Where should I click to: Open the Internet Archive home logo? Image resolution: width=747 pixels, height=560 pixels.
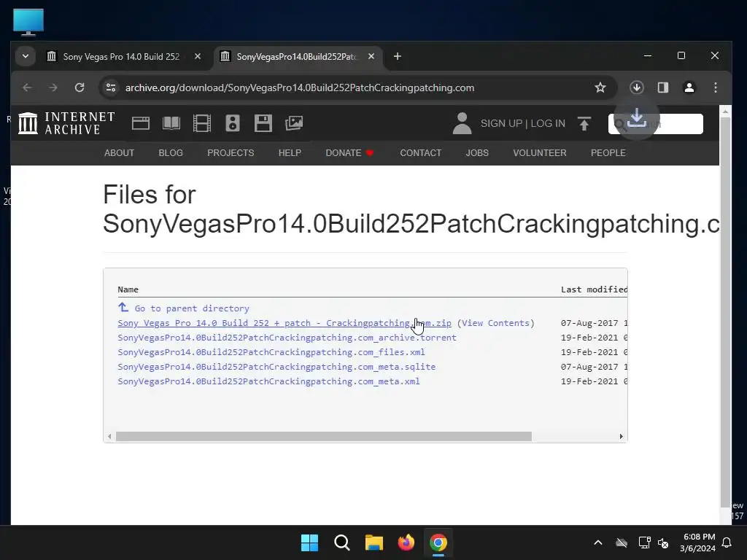tap(66, 122)
